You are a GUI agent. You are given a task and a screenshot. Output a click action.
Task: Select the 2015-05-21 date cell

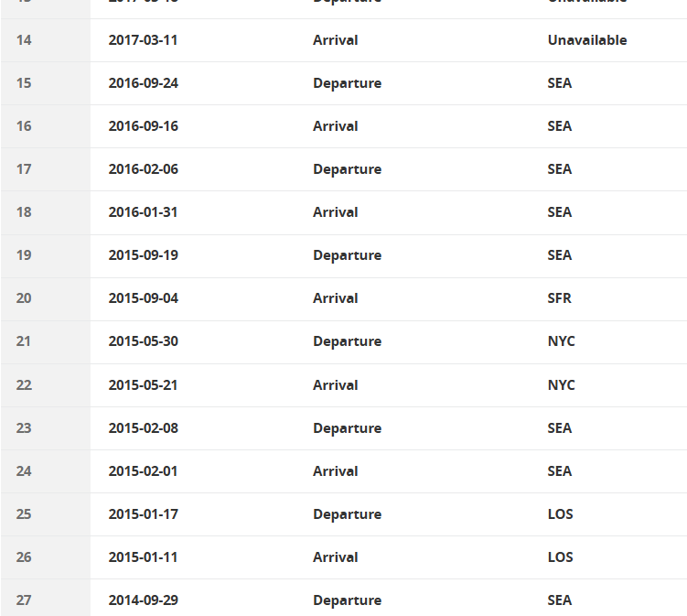click(x=143, y=385)
